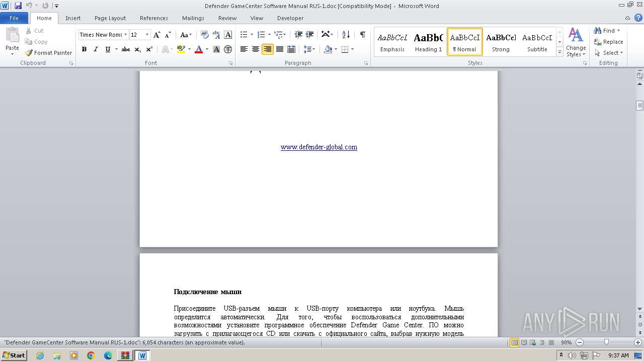The height and width of the screenshot is (362, 644).
Task: Click Copy in Clipboard group
Action: 36,42
